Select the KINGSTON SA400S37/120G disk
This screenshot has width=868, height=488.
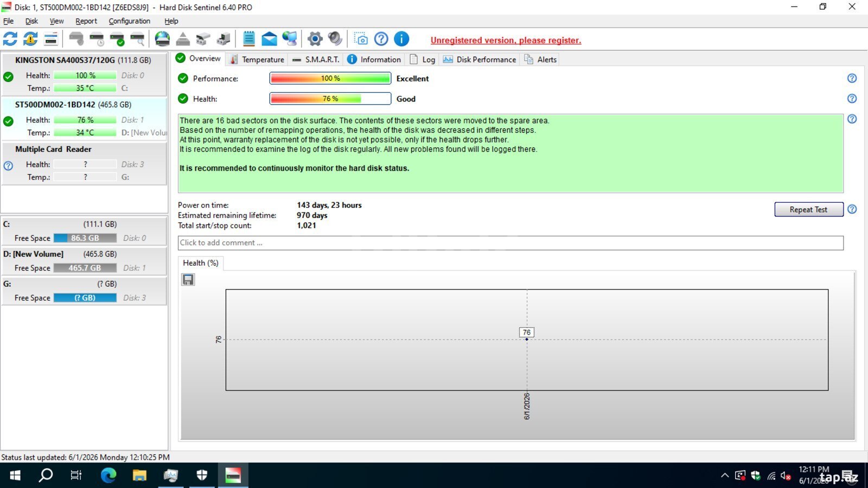[x=84, y=74]
